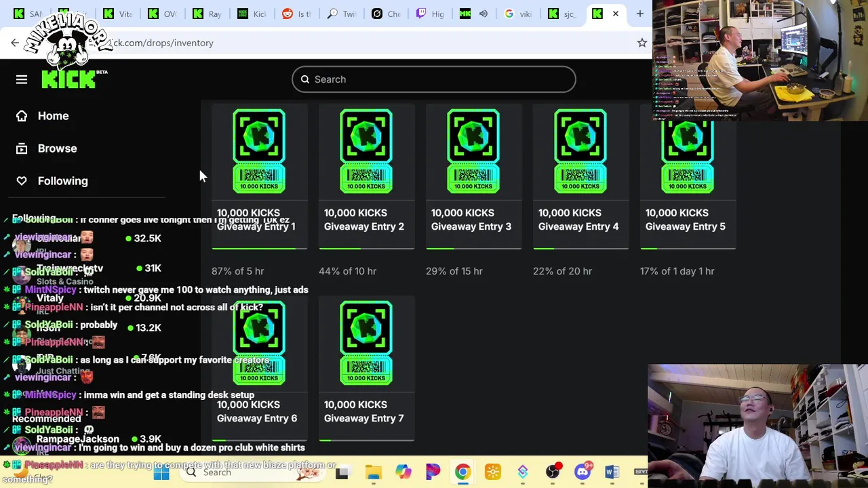
Task: Open Giveaway Entry 4 ticket image
Action: [x=580, y=151]
